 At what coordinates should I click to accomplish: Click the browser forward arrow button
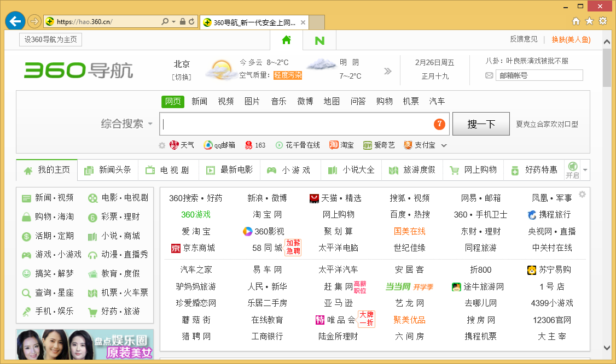[34, 22]
